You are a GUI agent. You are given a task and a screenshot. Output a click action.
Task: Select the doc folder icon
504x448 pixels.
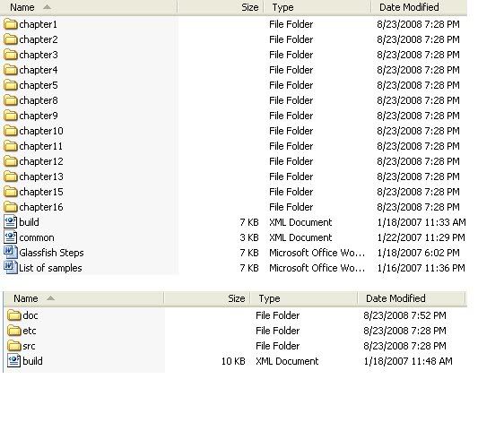coord(14,315)
